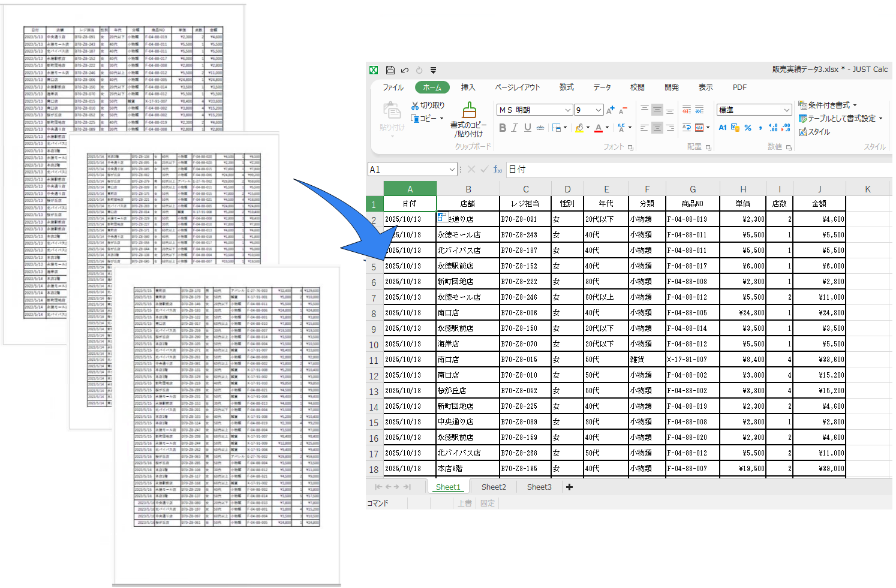Open the Name Box cell reference dropdown
This screenshot has width=896, height=588.
pyautogui.click(x=452, y=170)
